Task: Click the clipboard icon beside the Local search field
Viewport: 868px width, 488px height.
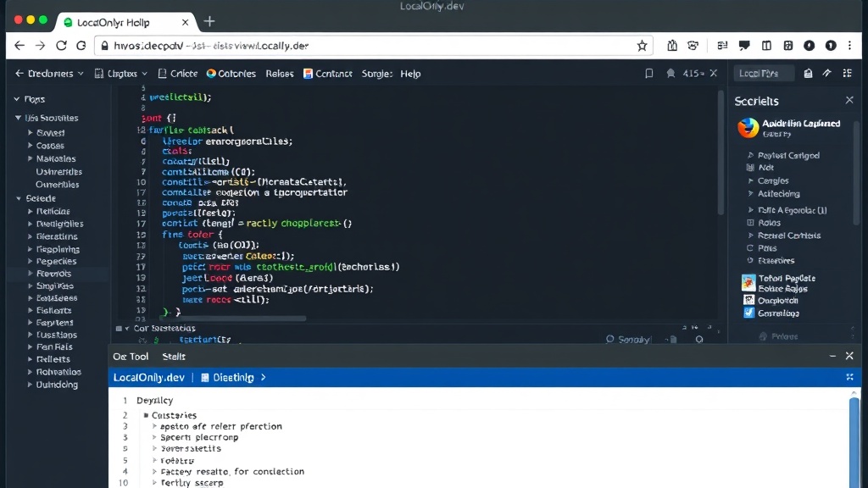Action: coord(808,74)
